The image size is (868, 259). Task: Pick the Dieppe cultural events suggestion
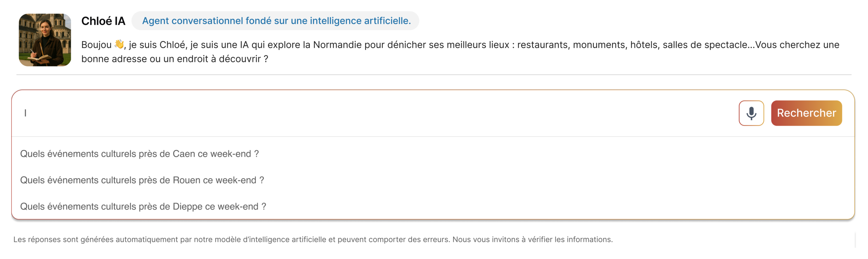[x=143, y=206]
